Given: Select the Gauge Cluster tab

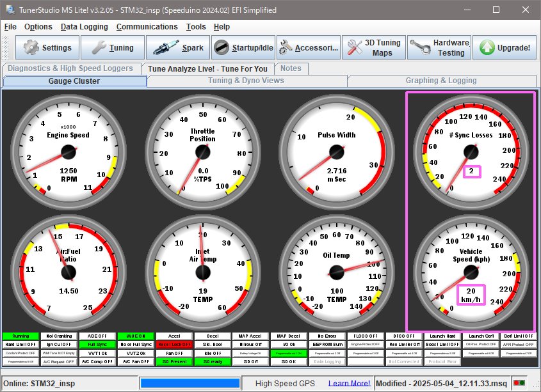Looking at the screenshot, I should pyautogui.click(x=74, y=81).
